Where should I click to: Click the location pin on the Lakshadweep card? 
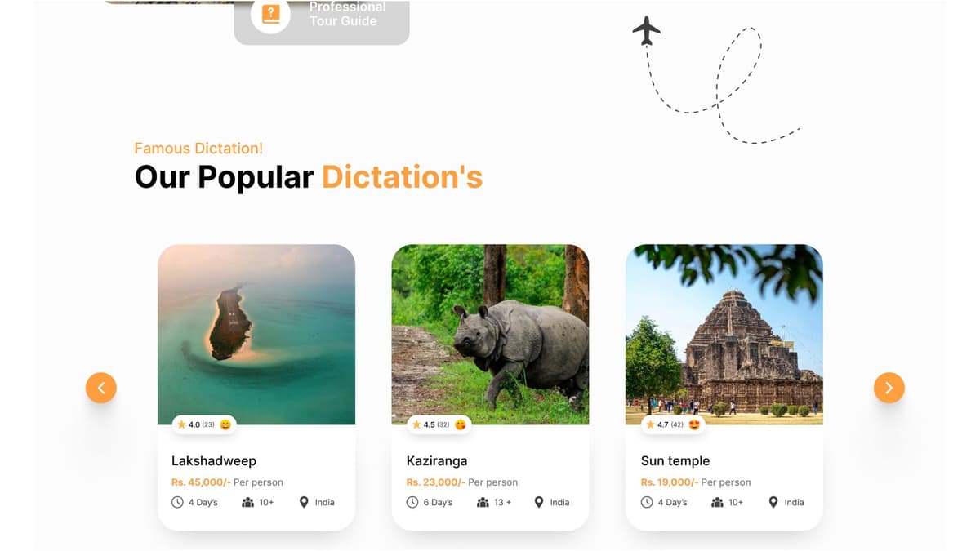tap(305, 502)
